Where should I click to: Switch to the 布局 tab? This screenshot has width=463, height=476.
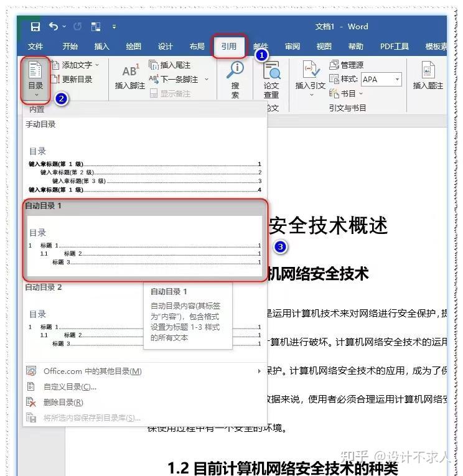197,47
